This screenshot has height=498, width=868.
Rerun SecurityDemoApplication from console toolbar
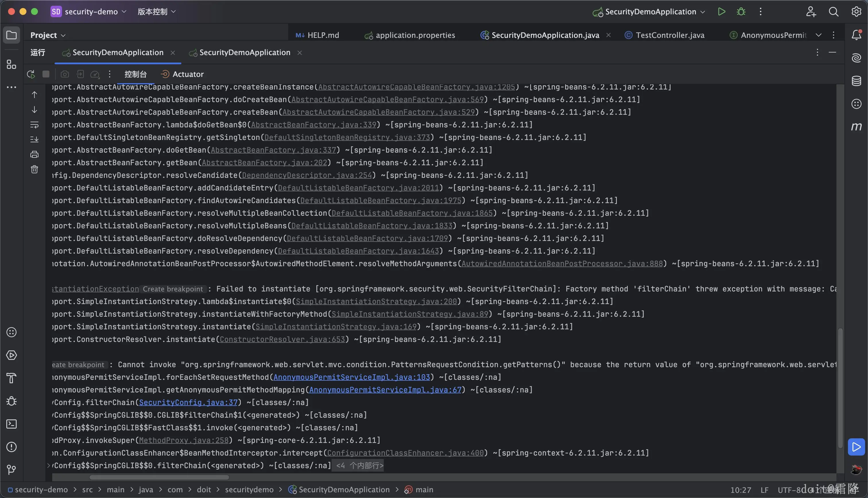click(31, 74)
